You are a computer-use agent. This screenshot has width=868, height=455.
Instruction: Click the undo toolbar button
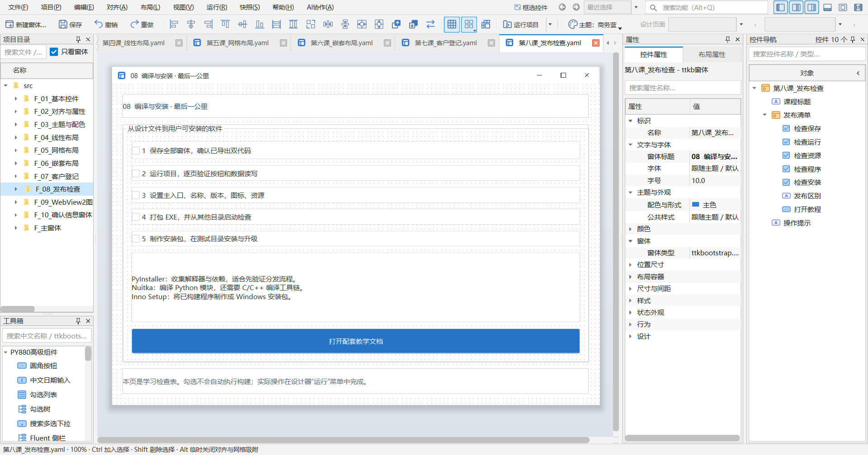pyautogui.click(x=106, y=24)
